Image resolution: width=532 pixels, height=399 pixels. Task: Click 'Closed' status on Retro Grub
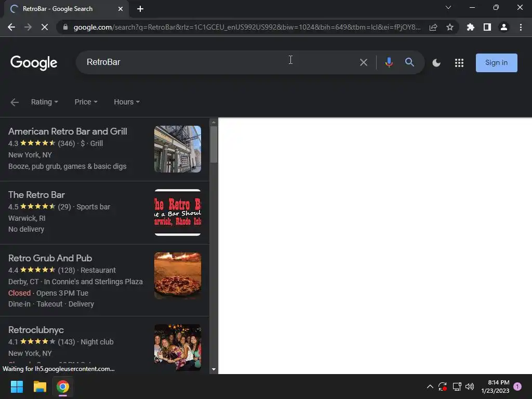pos(19,293)
